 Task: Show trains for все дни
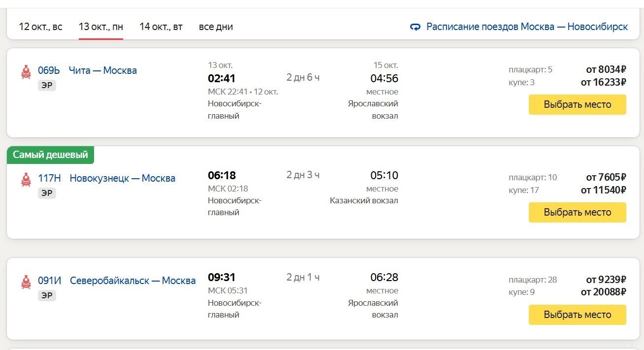pyautogui.click(x=216, y=27)
